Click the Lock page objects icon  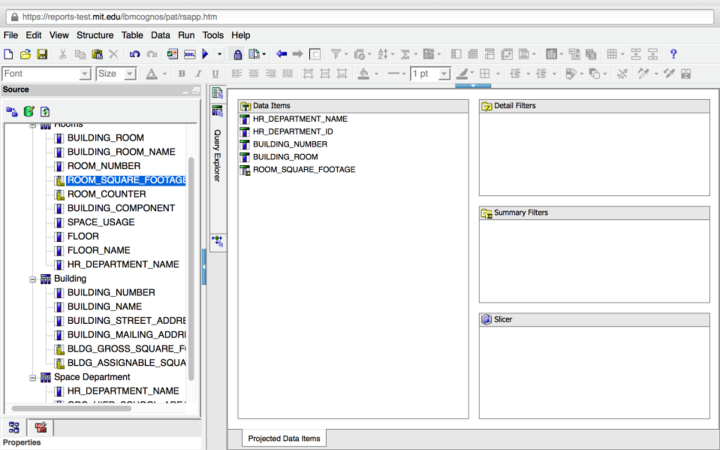(x=237, y=54)
